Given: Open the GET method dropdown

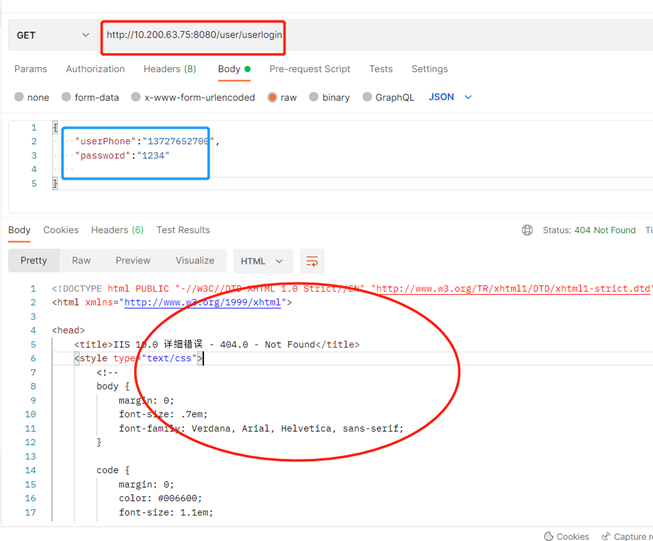Looking at the screenshot, I should click(x=53, y=35).
